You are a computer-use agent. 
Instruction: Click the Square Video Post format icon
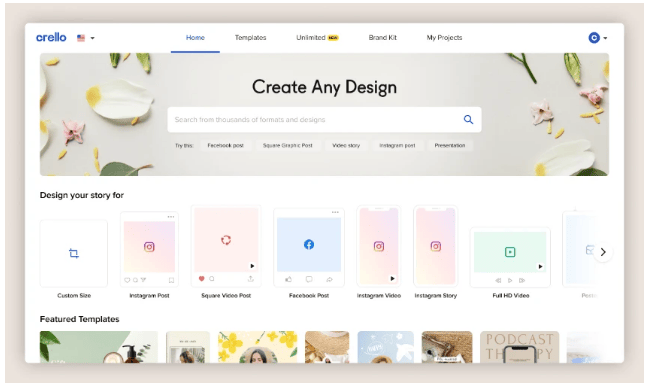click(226, 240)
